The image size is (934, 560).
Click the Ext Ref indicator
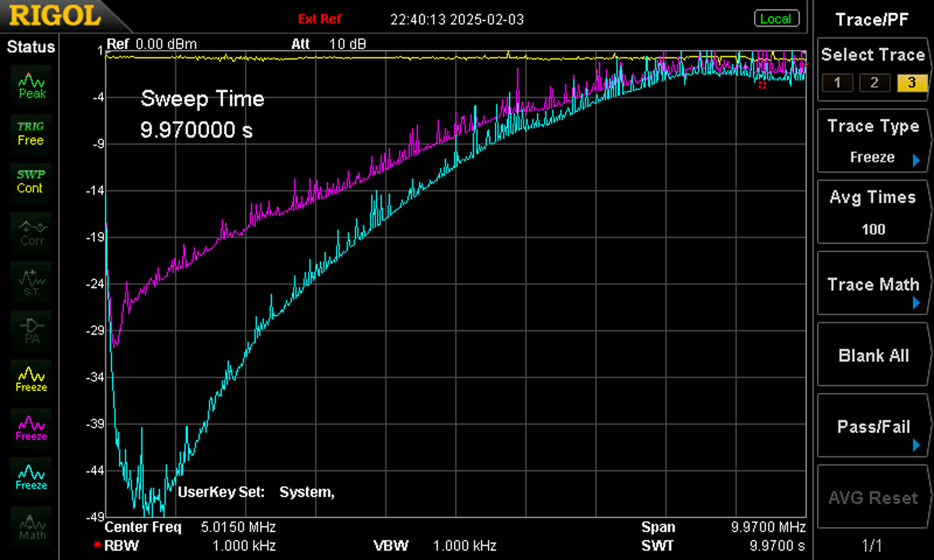(x=320, y=19)
